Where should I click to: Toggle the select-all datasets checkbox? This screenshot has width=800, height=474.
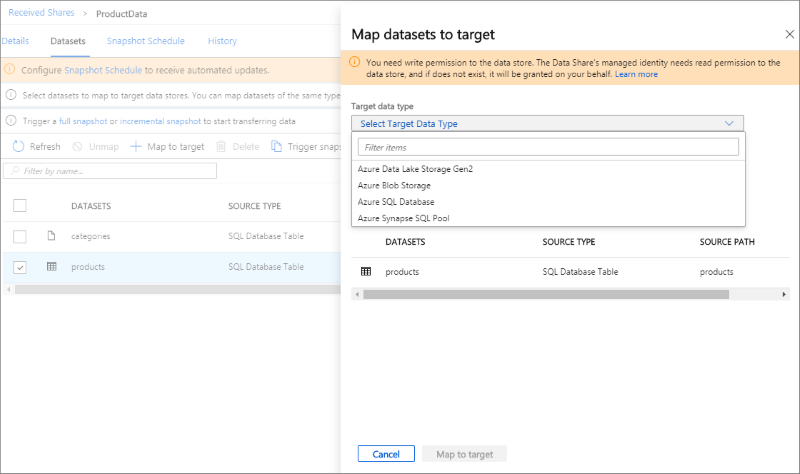pos(20,206)
